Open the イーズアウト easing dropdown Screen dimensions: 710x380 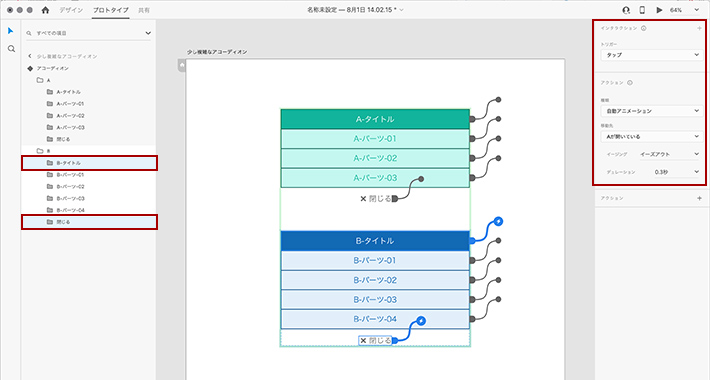[670, 154]
